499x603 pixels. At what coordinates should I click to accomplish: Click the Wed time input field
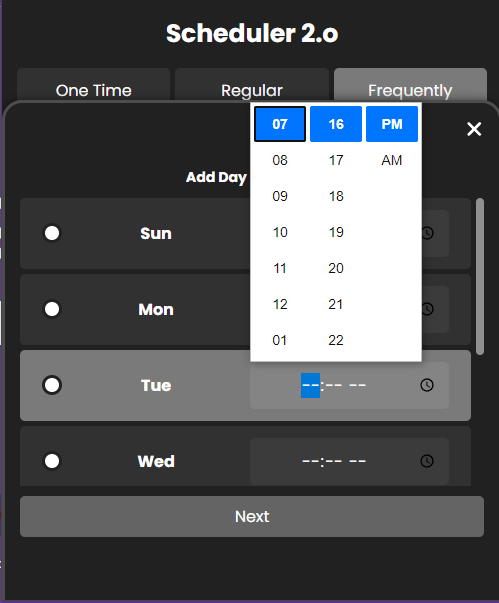tap(349, 461)
